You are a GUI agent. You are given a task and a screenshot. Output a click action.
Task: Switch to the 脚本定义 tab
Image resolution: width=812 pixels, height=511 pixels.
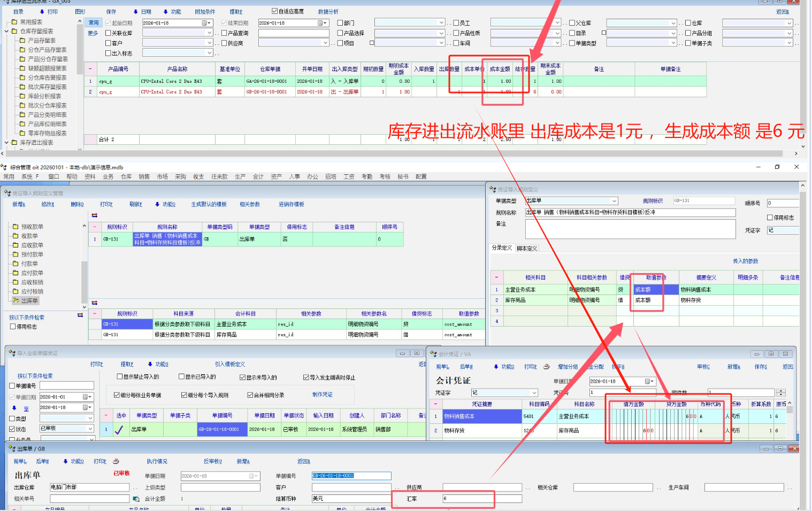(527, 248)
